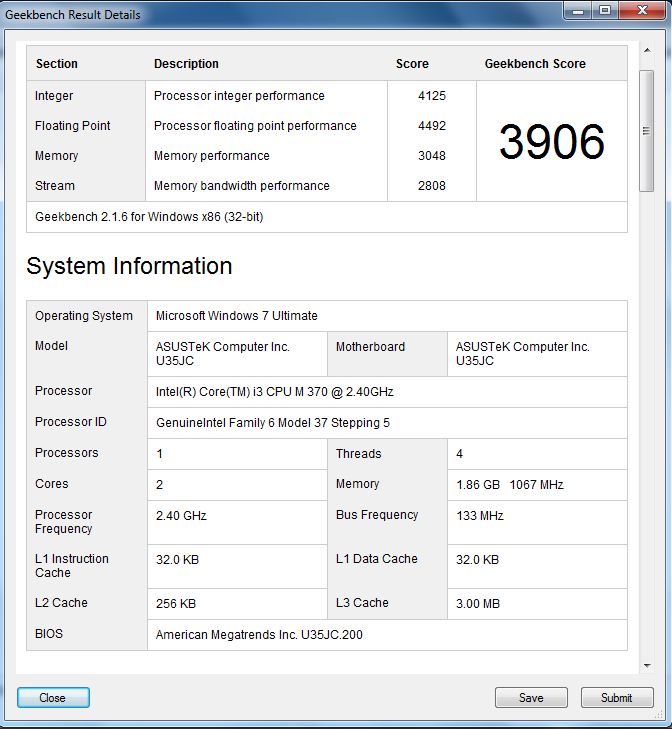This screenshot has height=729, width=672.
Task: Click the Geekbench 2.1.6 version line
Action: [x=149, y=217]
